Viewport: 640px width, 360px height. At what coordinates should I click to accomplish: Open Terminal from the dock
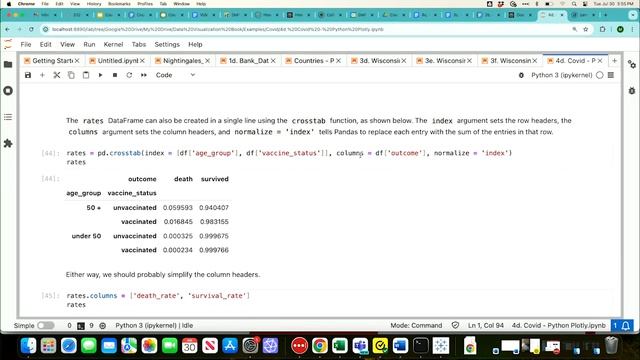(420, 346)
